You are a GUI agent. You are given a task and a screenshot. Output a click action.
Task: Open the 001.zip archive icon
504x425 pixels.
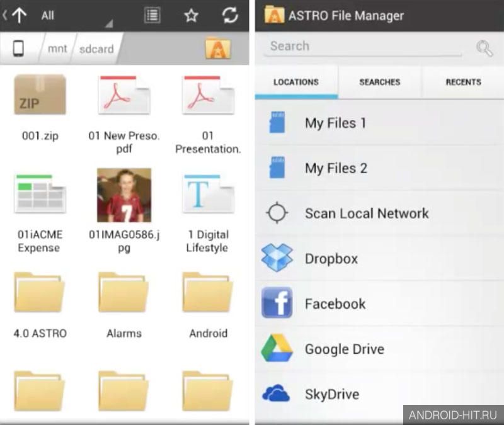[40, 94]
